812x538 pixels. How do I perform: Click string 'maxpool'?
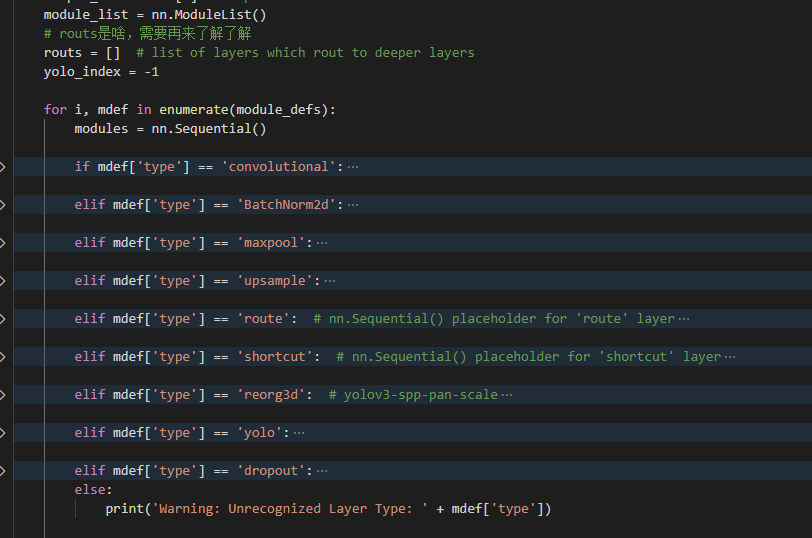point(271,243)
